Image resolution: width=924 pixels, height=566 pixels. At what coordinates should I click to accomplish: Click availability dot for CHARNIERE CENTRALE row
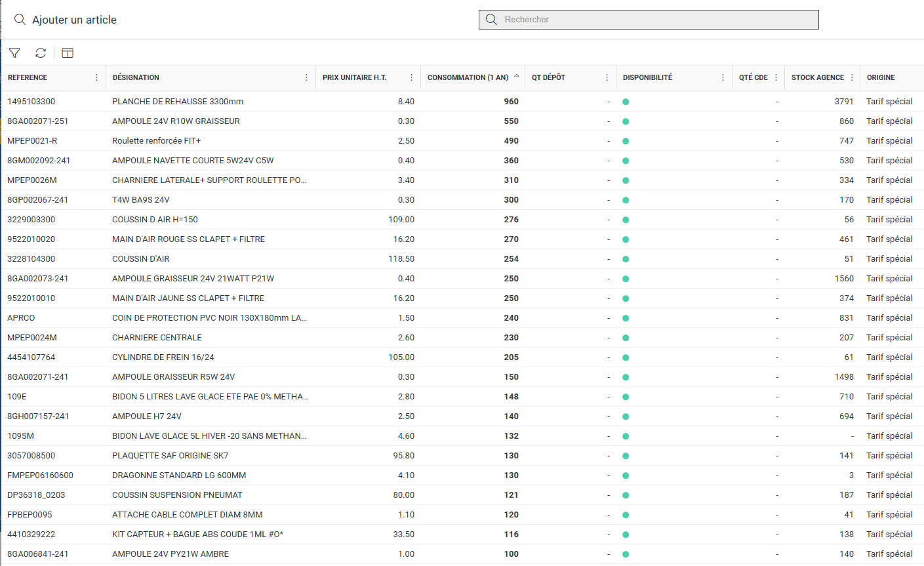[626, 338]
